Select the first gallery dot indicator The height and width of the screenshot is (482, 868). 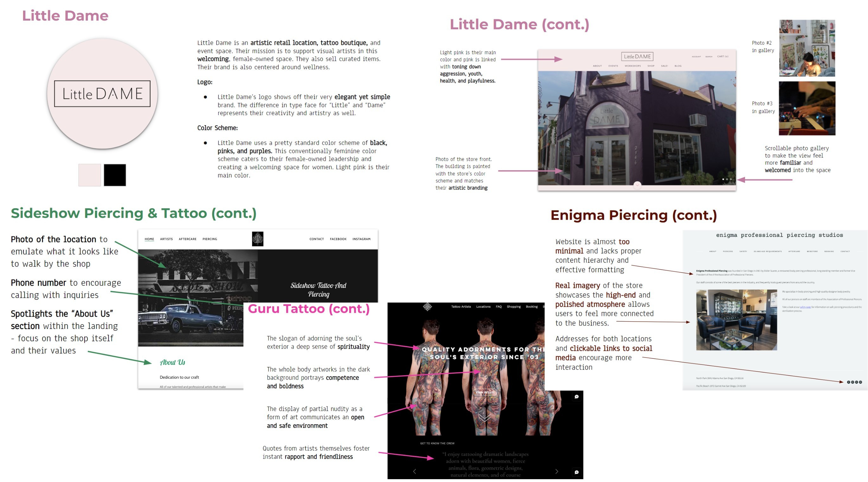click(723, 179)
